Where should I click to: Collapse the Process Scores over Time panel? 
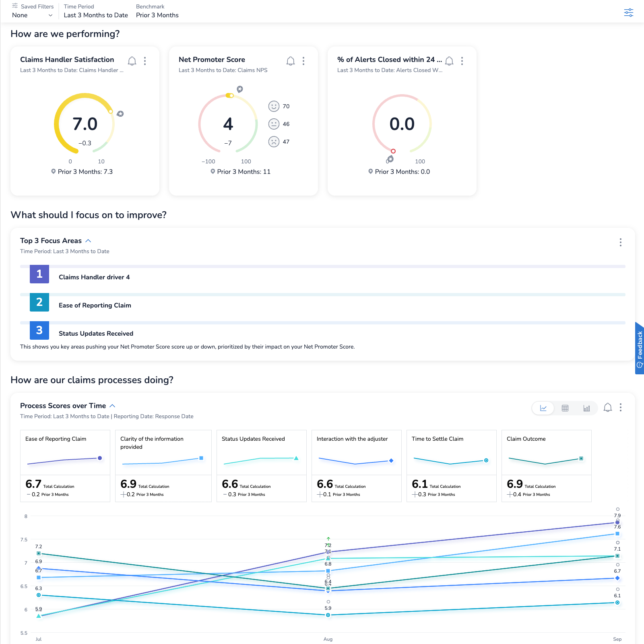(x=112, y=406)
